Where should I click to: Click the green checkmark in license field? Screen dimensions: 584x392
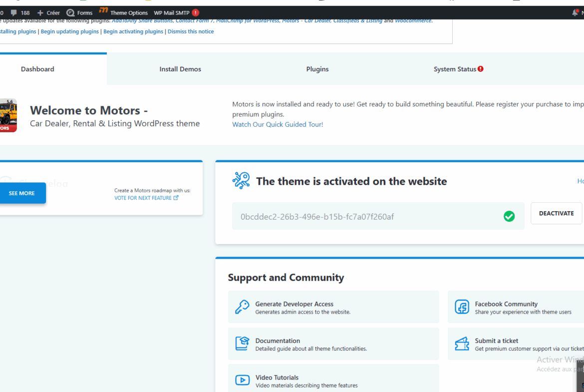pos(509,216)
